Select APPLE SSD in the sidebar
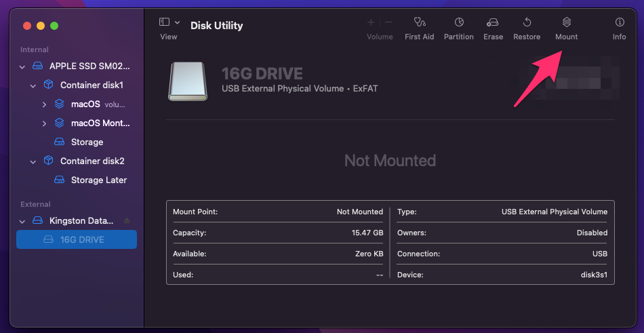 (89, 66)
